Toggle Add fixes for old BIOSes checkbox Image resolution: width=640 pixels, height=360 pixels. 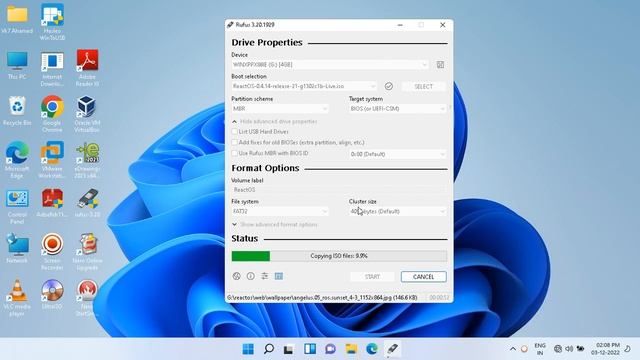[235, 142]
